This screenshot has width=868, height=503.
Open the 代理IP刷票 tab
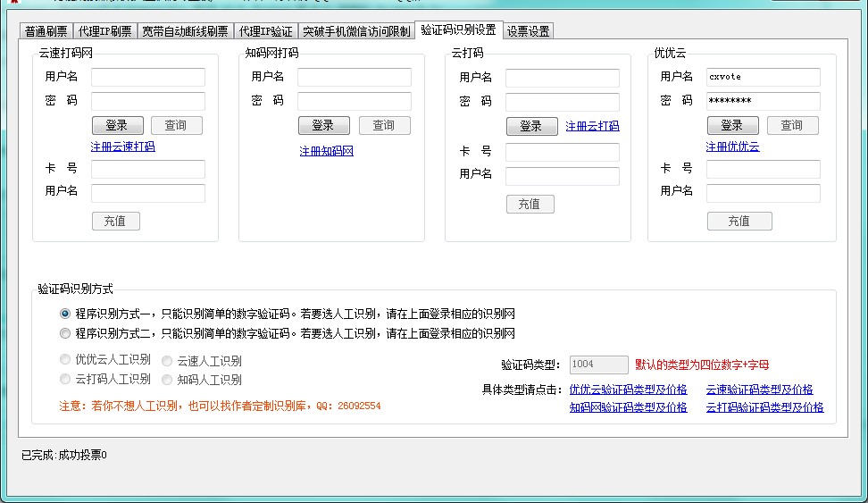pyautogui.click(x=104, y=31)
